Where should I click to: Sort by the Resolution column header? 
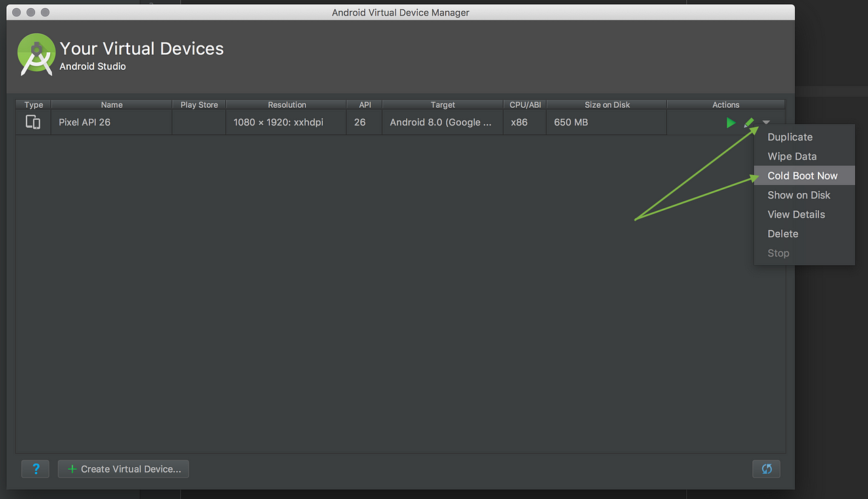pyautogui.click(x=287, y=104)
